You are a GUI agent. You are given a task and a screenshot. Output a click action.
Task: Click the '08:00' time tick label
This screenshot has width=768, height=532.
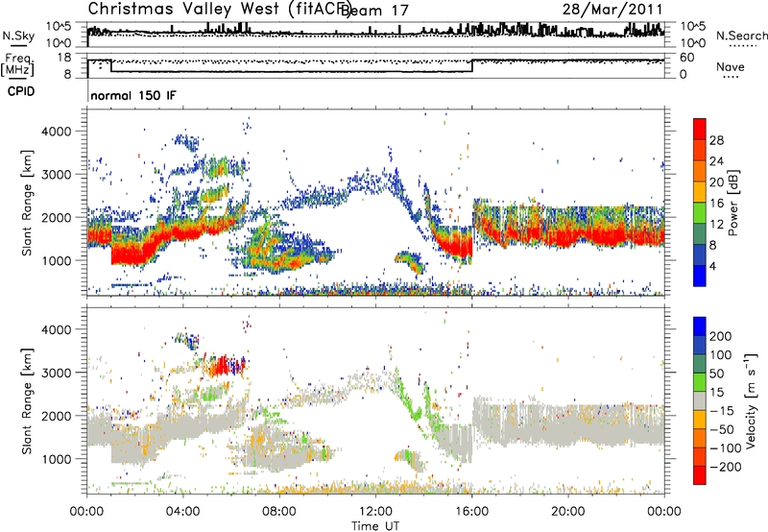(x=279, y=512)
